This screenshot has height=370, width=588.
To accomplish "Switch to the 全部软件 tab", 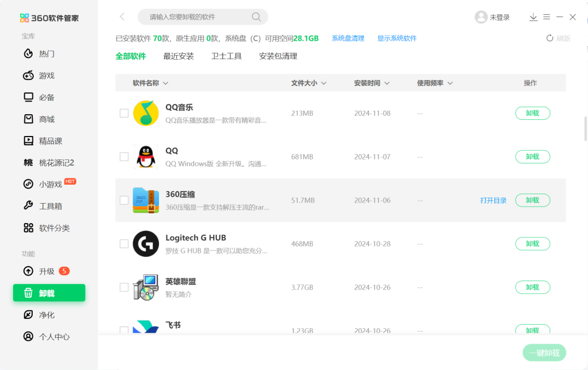I will [x=130, y=56].
